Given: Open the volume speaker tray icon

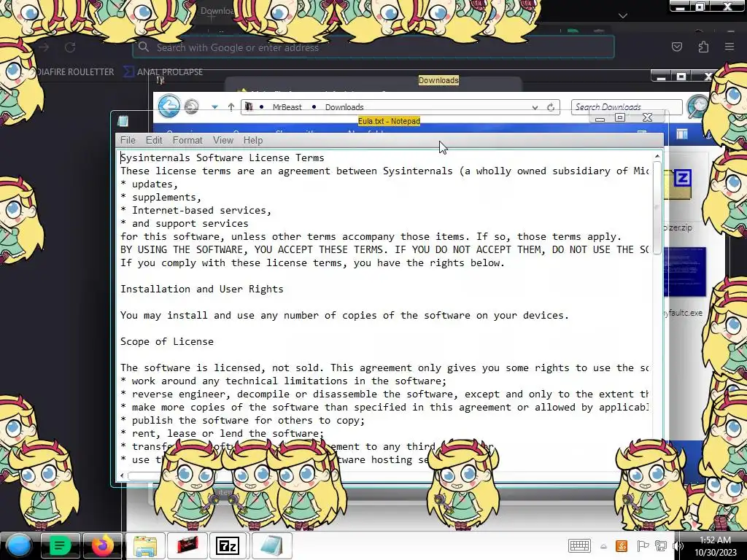Looking at the screenshot, I should (x=678, y=546).
